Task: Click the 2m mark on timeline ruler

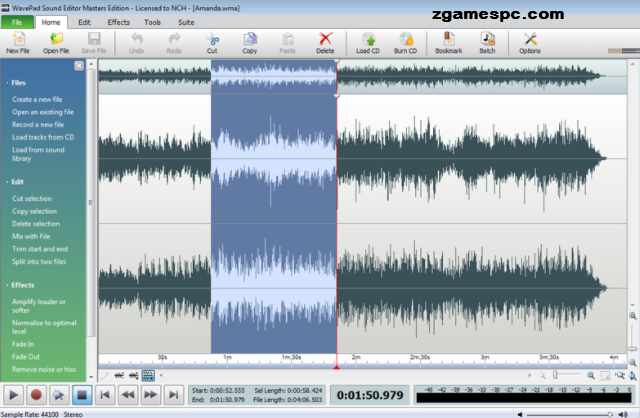Action: pyautogui.click(x=356, y=358)
